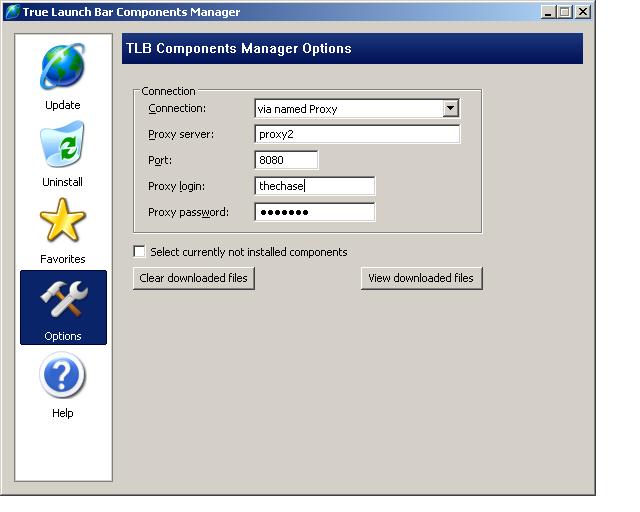Go to the Favorites section label
The height and width of the screenshot is (512, 640).
pyautogui.click(x=62, y=259)
